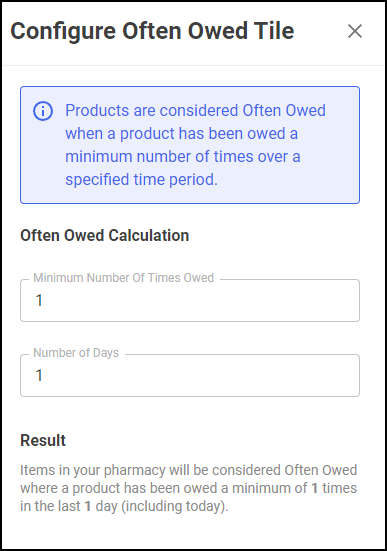Screen dimensions: 387x551
Task: Click the Result description paragraph
Action: point(189,488)
